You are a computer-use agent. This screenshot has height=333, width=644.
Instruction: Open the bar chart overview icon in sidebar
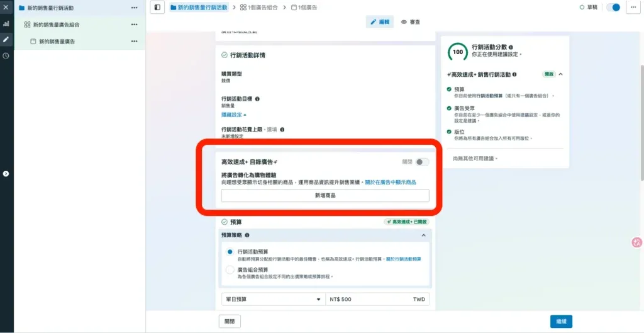pyautogui.click(x=6, y=24)
